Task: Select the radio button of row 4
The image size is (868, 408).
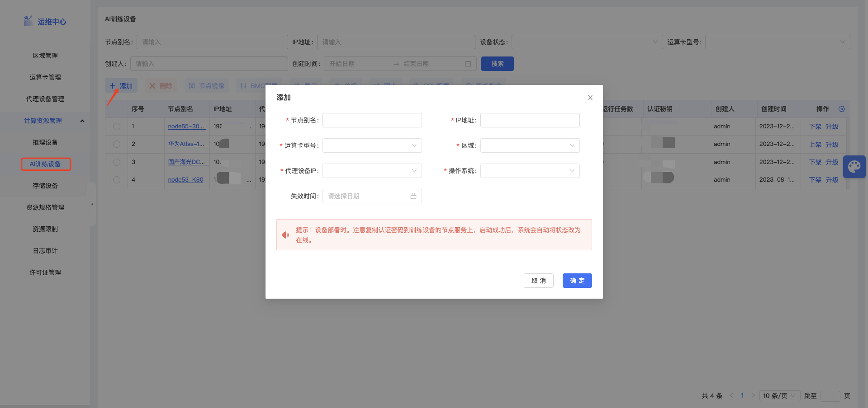Action: coord(117,180)
